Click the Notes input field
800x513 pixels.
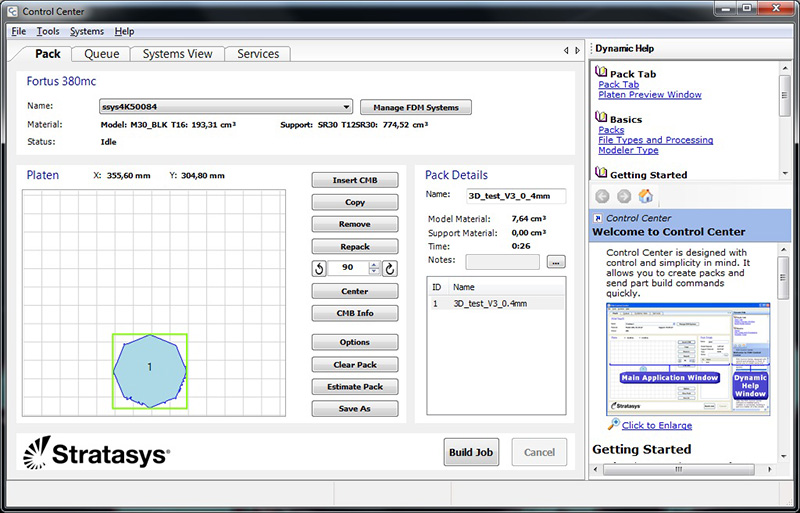(x=503, y=262)
